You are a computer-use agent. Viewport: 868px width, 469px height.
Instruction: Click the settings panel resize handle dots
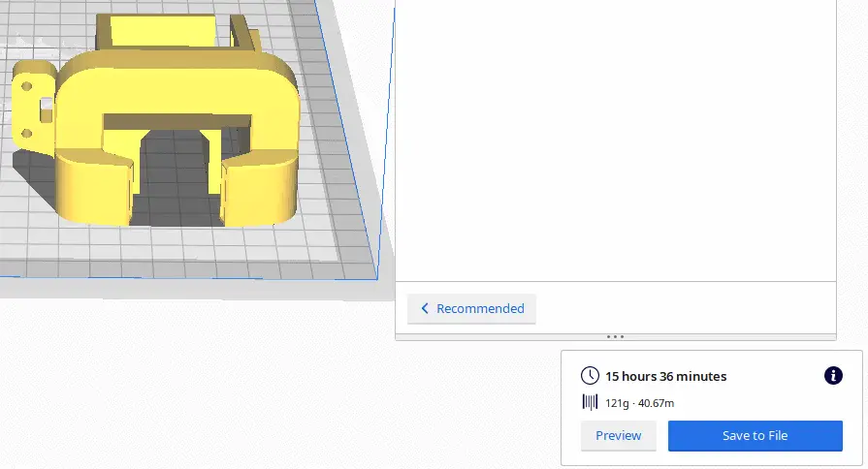[615, 337]
